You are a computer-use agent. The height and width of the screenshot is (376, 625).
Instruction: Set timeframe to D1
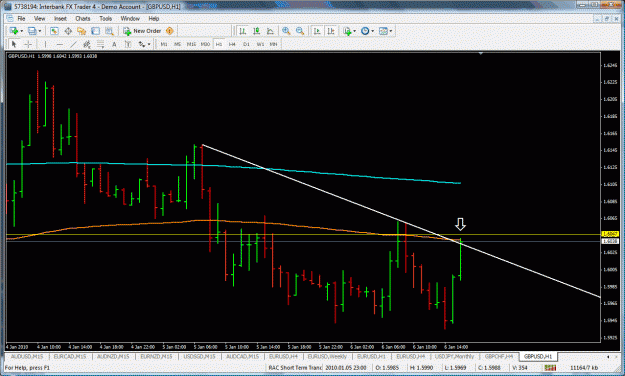246,44
